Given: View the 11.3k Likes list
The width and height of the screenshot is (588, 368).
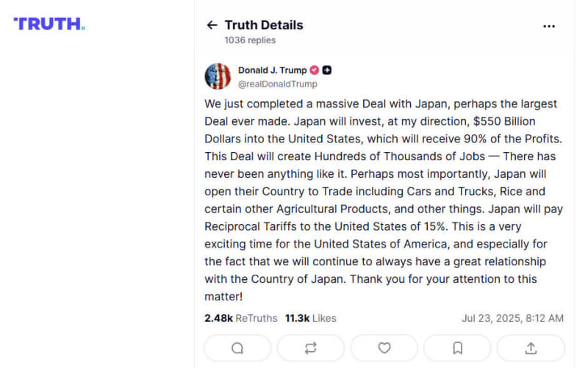Looking at the screenshot, I should pyautogui.click(x=310, y=318).
